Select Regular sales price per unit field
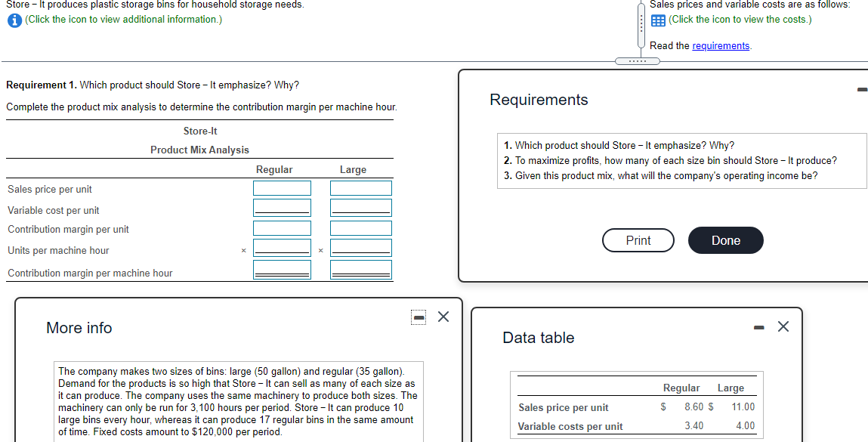868x442 pixels. (283, 188)
